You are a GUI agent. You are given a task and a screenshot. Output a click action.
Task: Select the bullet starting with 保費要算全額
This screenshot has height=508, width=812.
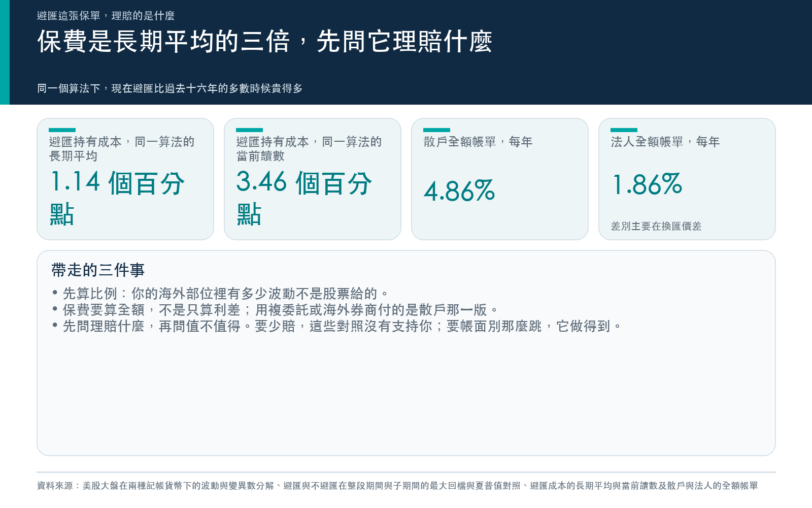276,310
